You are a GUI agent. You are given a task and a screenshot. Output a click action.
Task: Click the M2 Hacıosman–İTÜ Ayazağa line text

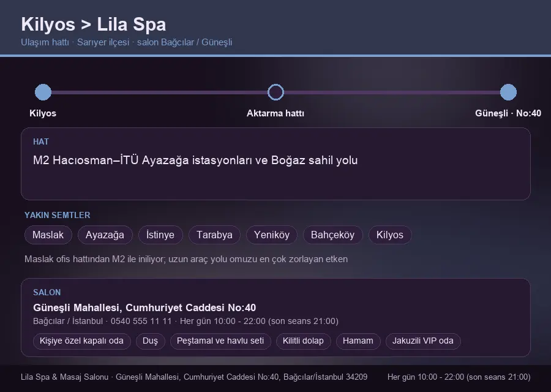[195, 160]
